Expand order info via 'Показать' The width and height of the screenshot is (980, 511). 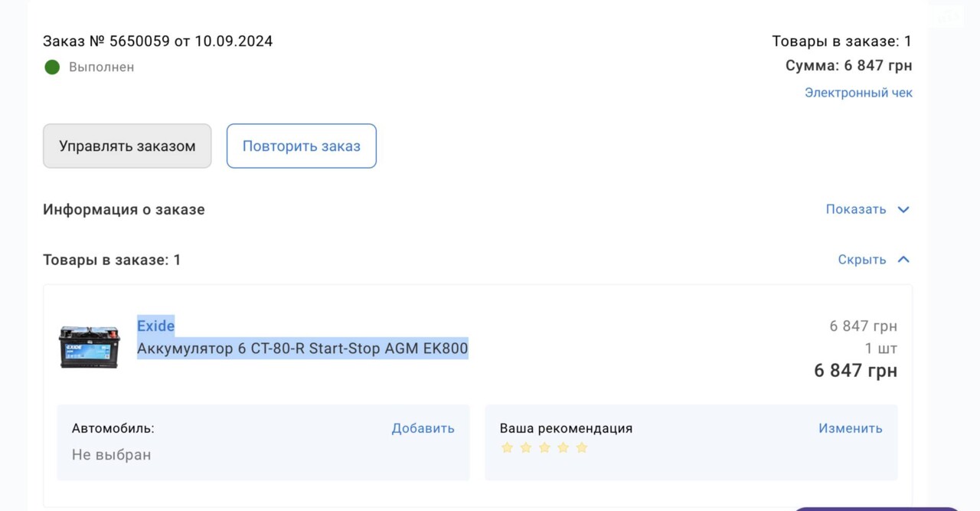coord(855,209)
